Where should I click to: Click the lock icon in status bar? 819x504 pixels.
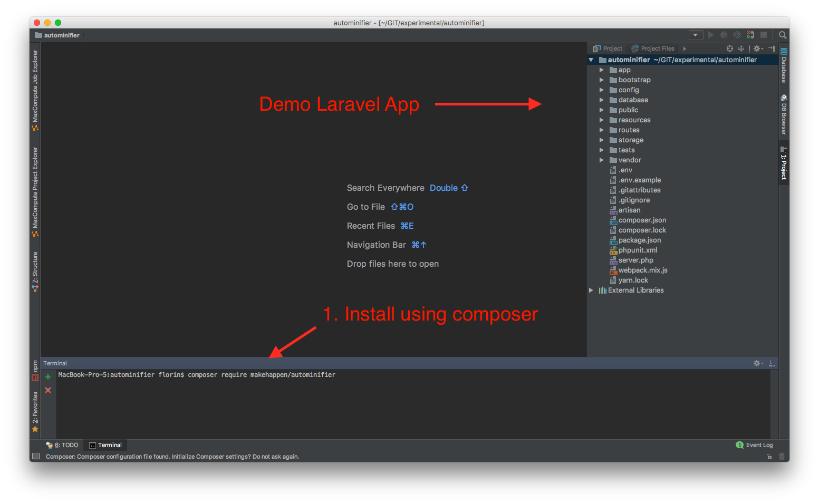[769, 457]
